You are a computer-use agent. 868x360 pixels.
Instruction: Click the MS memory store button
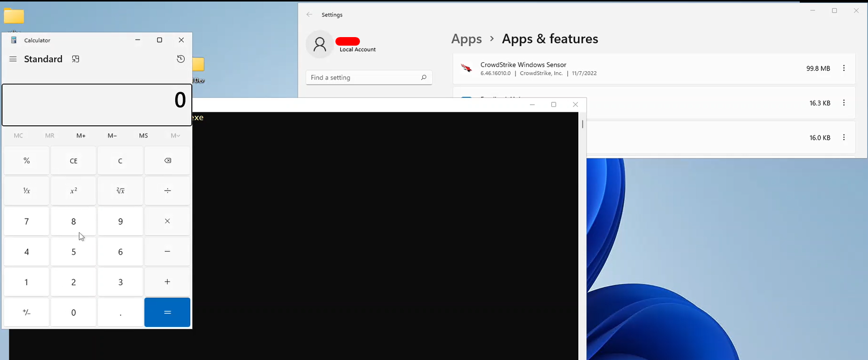click(x=144, y=135)
